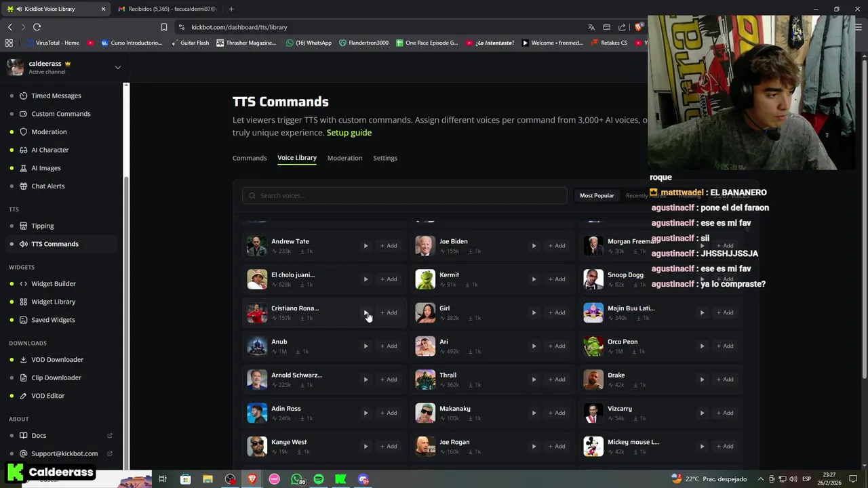Play the El cholo juani voice preview
The image size is (868, 488).
coord(366,279)
